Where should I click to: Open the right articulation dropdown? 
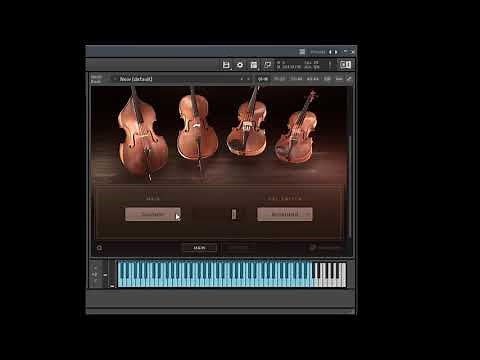tap(285, 214)
